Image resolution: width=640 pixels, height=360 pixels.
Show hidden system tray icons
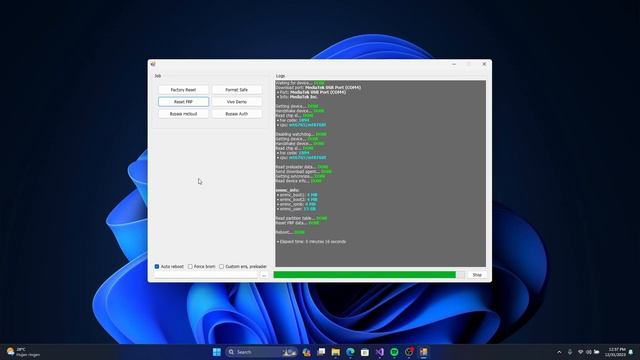(559, 352)
